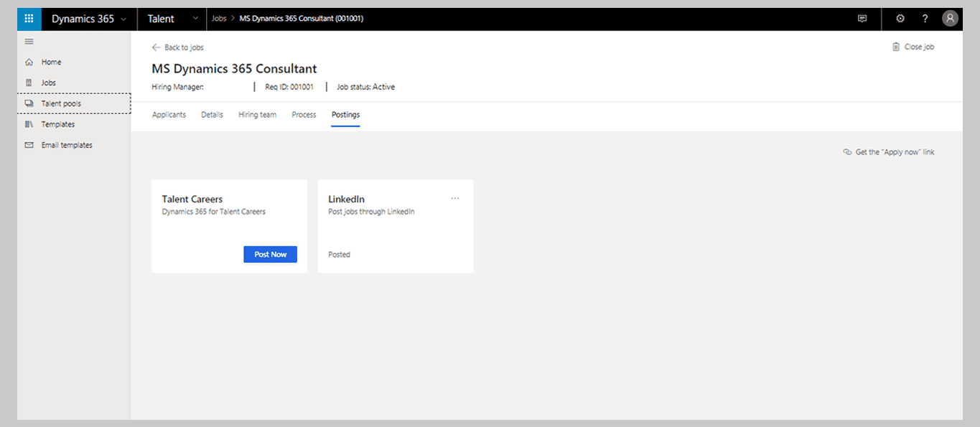Click the link icon beside Apply now
Screen dimensions: 980x427
point(848,152)
